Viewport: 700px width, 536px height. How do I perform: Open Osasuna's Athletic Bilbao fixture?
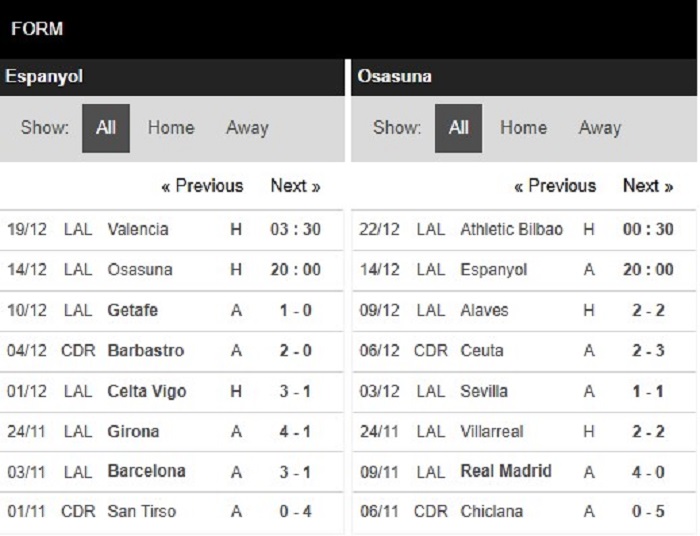tap(524, 230)
